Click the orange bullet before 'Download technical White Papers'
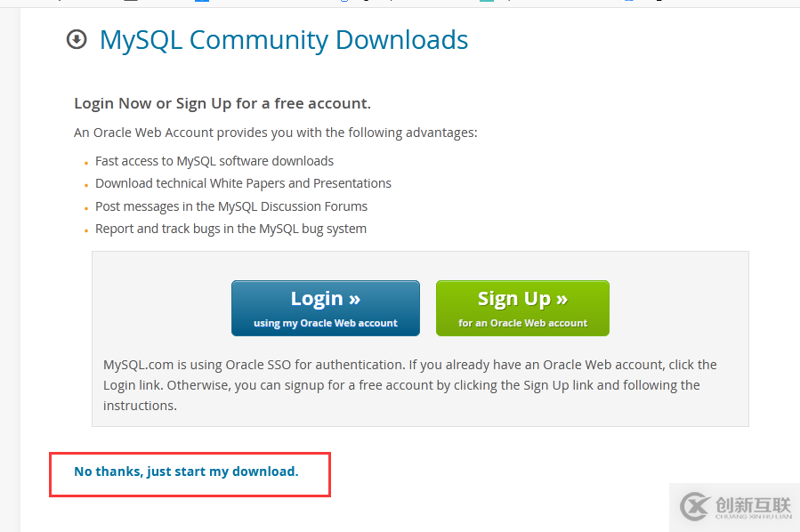Viewport: 800px width, 532px height. (x=86, y=185)
